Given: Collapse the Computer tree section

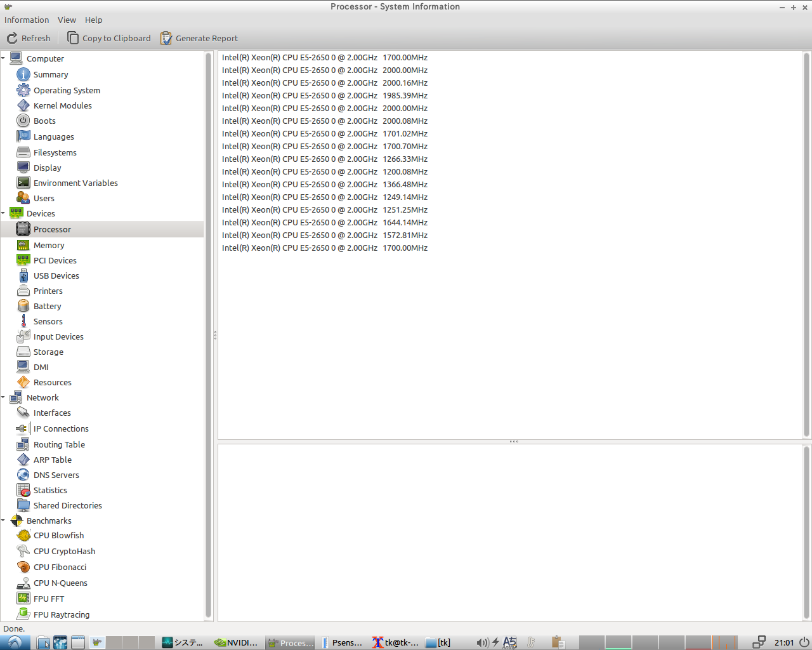Looking at the screenshot, I should tap(3, 58).
